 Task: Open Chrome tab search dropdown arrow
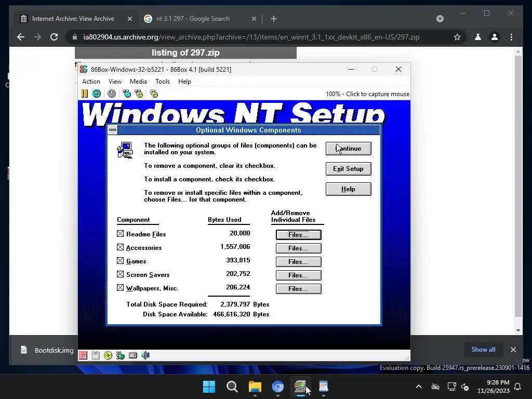[440, 19]
